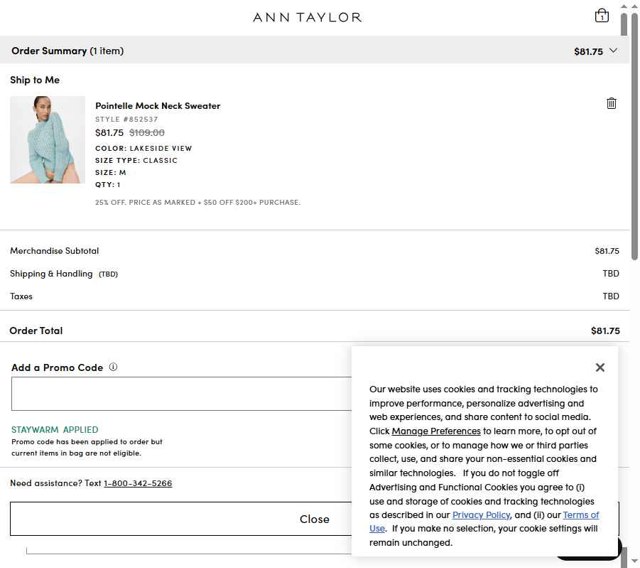This screenshot has height=568, width=640.
Task: Open Pointelle Mock Neck Sweater title
Action: tap(158, 106)
